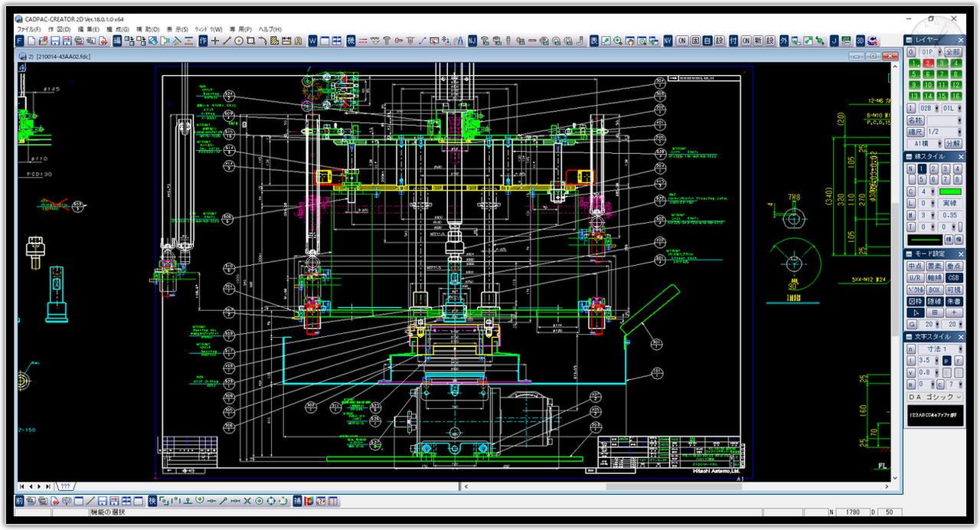Click the blue '外' external toolbar handle

[783, 40]
